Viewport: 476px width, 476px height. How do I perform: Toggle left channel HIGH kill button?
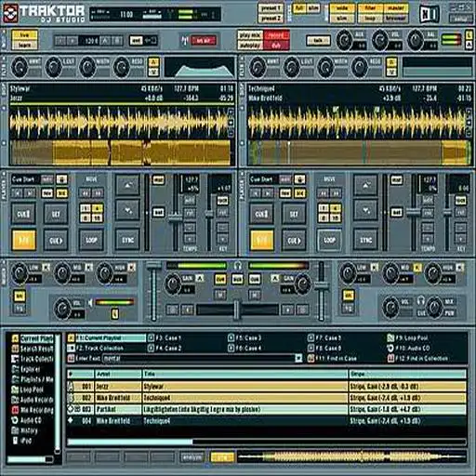point(131,268)
